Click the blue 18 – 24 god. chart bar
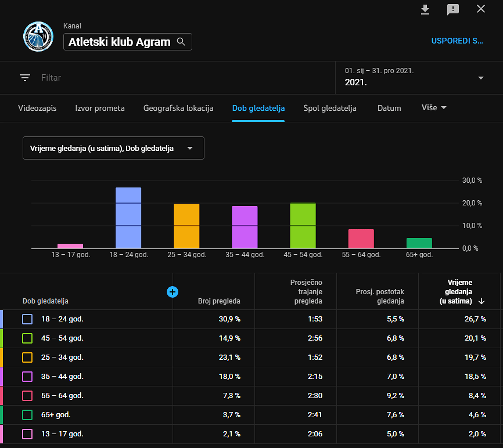The width and height of the screenshot is (503, 448). point(128,218)
